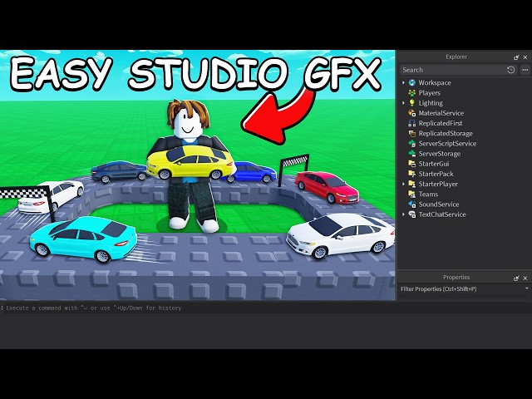
Task: Open the Explorer search history icon
Action: tap(510, 70)
